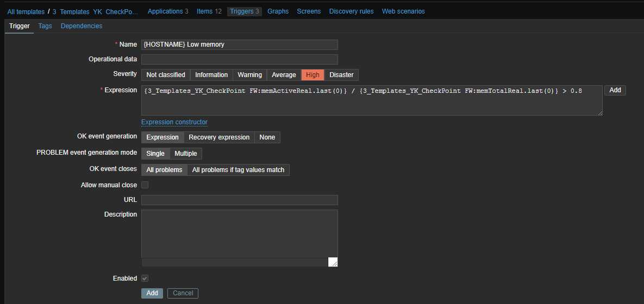This screenshot has width=644, height=304.
Task: Set severity to Warning
Action: click(249, 75)
